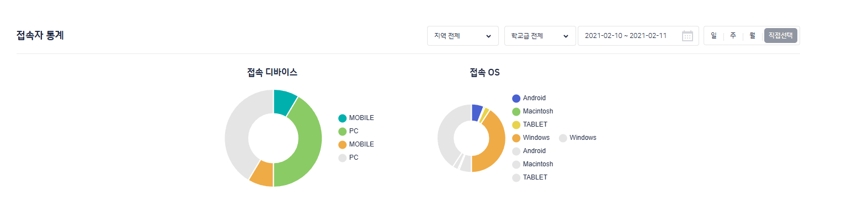
Task: Open the calendar icon in date field
Action: tap(688, 36)
